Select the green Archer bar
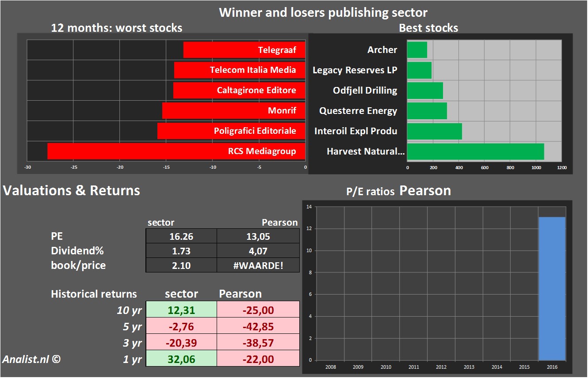588x378 pixels. click(x=417, y=50)
